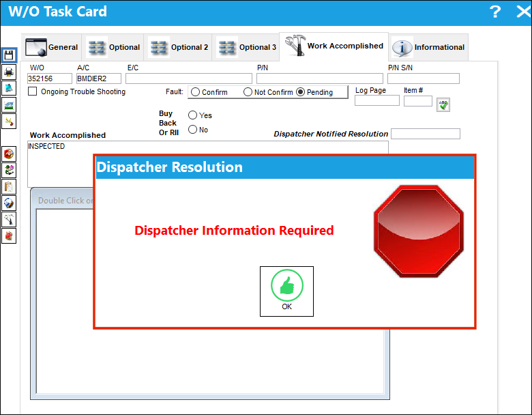532x415 pixels.
Task: Click the Dispatcher Notified Resolution field
Action: [426, 134]
